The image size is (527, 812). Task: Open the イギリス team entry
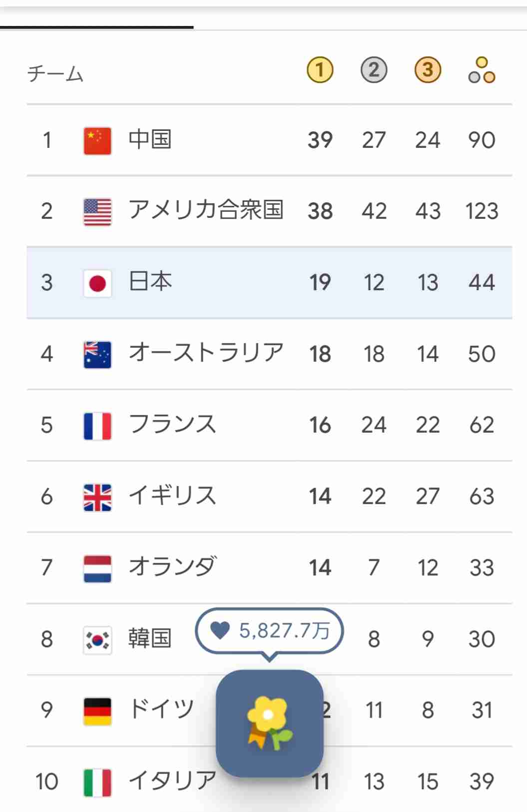point(269,496)
